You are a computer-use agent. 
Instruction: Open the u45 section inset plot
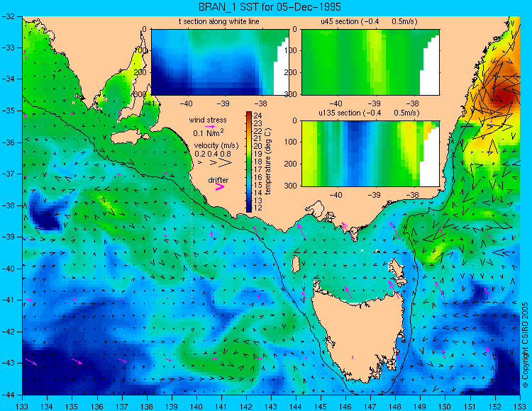370,62
